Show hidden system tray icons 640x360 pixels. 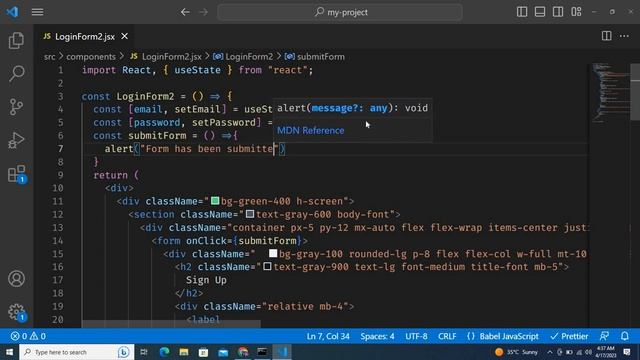pyautogui.click(x=550, y=352)
